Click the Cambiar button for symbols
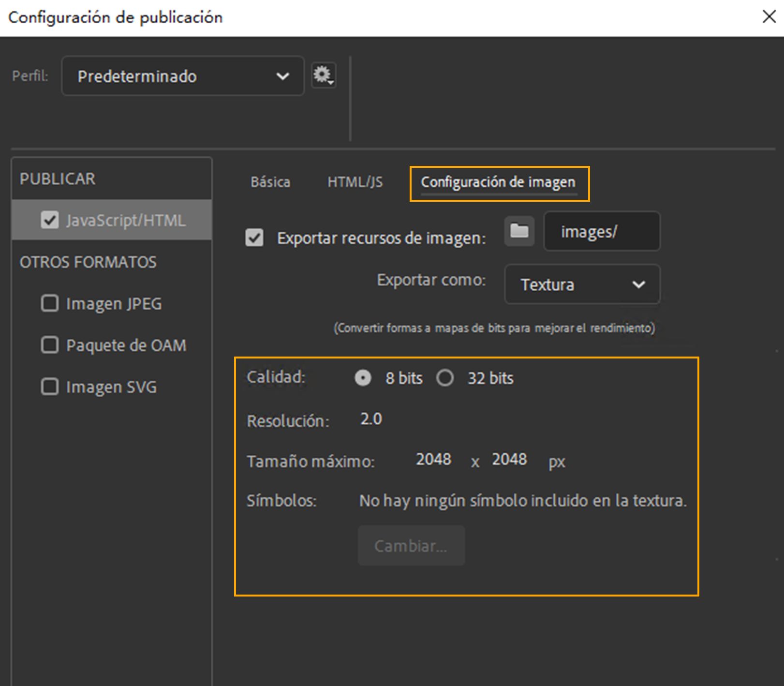 [x=411, y=545]
